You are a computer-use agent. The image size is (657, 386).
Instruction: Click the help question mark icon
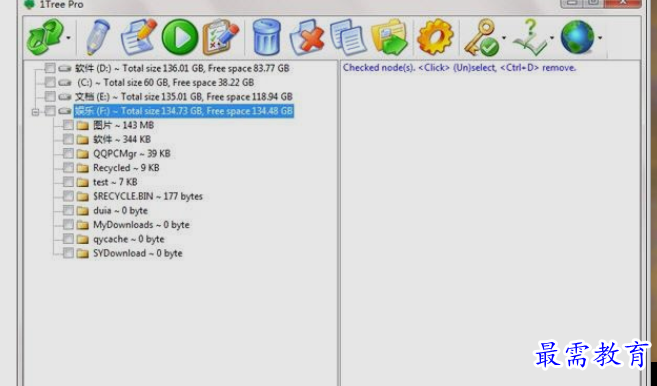pyautogui.click(x=530, y=38)
